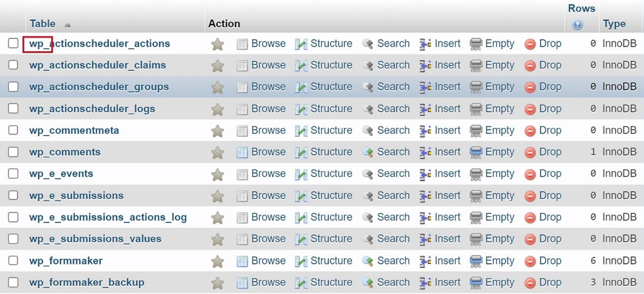Click Insert icon for wp_e_events
Screen dimensions: 644x294
click(425, 174)
